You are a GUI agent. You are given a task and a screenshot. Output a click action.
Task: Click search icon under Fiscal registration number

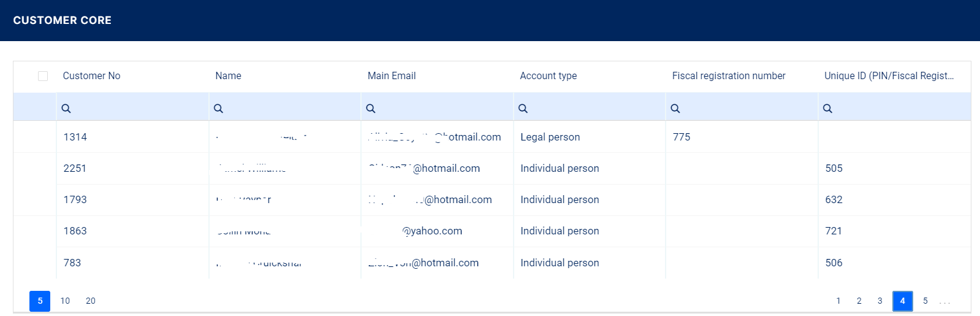pos(675,109)
